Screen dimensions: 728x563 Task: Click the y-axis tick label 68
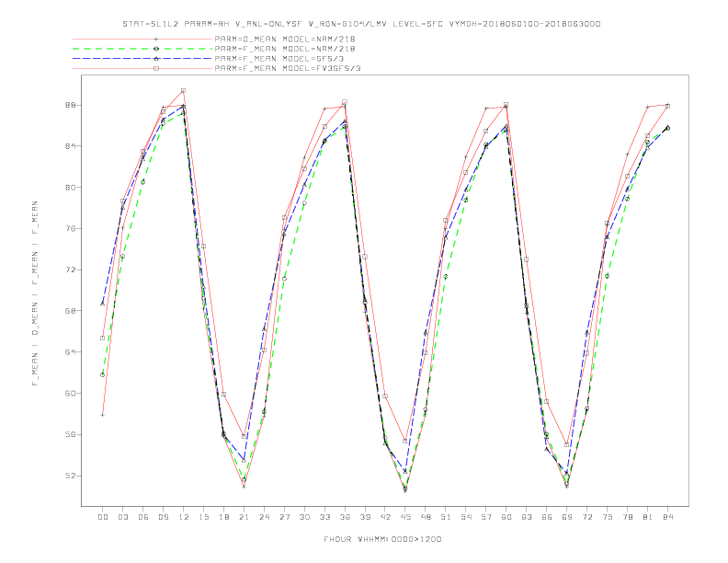tap(70, 311)
